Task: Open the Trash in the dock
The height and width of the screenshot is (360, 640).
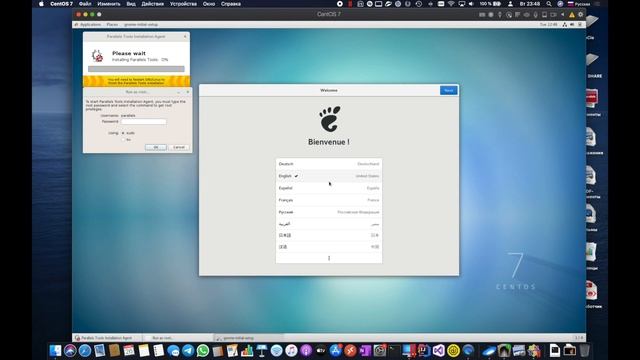Action: click(584, 351)
